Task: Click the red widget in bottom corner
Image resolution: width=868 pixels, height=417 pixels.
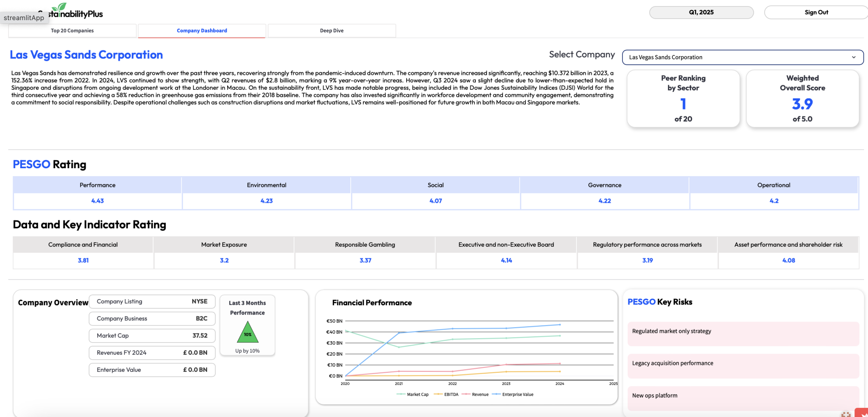Action: [x=862, y=413]
